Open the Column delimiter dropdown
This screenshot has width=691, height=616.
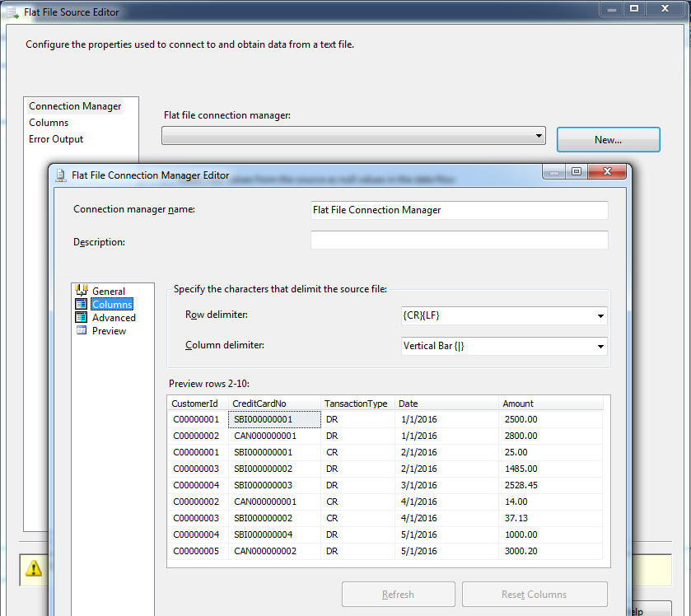coord(600,345)
